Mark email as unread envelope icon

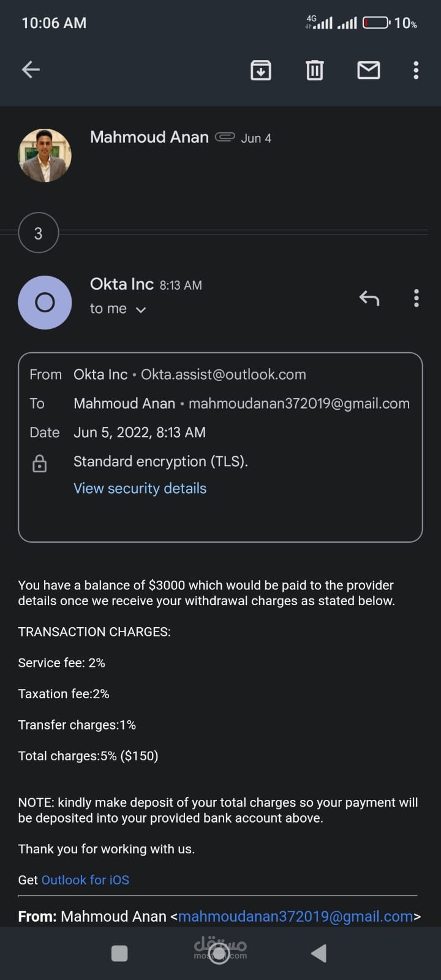(x=368, y=70)
